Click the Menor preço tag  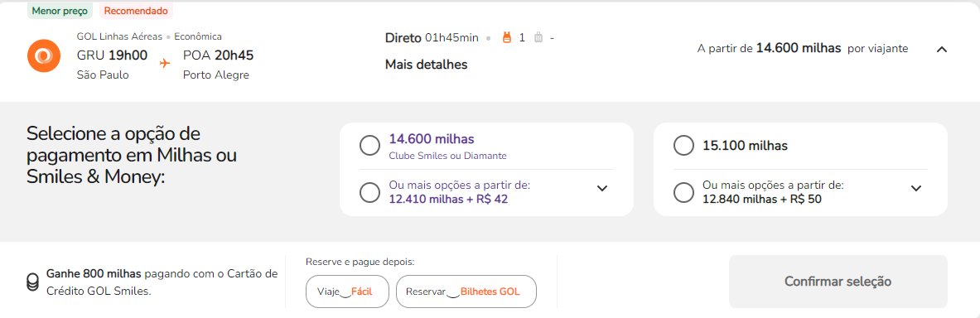(60, 11)
